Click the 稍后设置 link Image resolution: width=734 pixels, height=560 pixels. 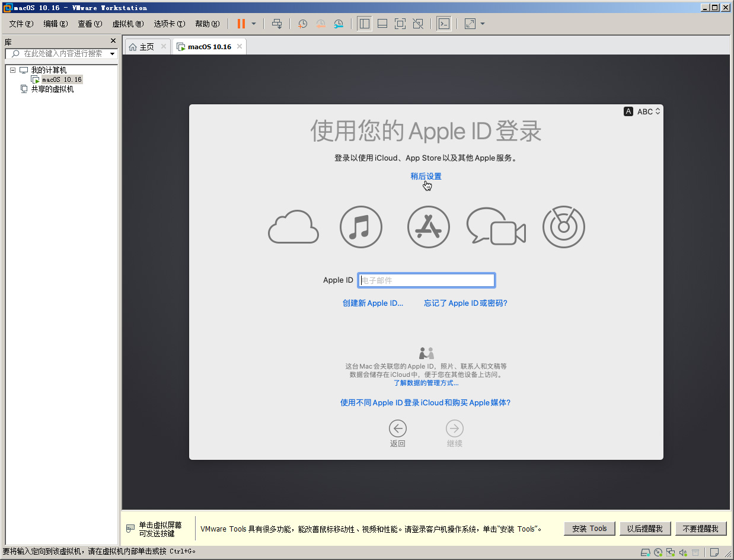(x=426, y=176)
